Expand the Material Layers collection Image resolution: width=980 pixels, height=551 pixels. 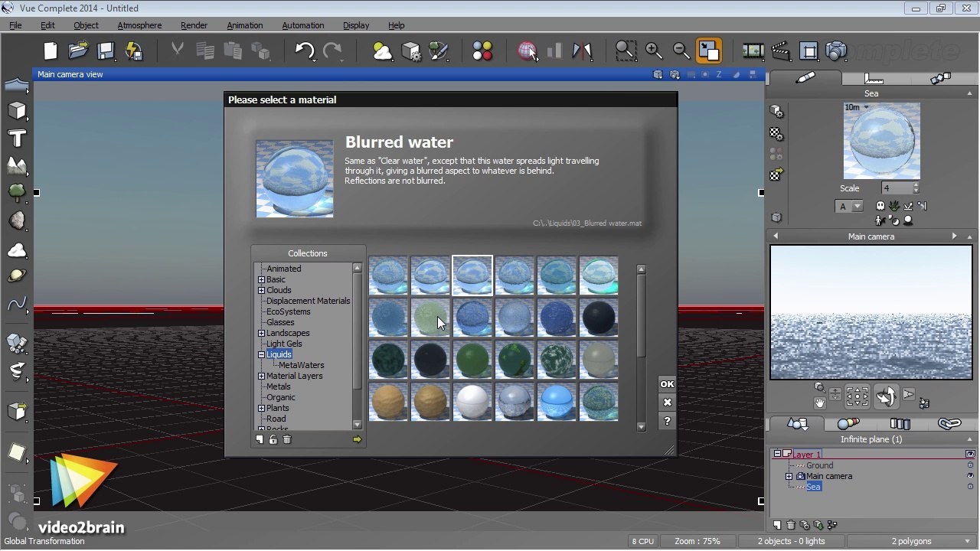click(262, 376)
